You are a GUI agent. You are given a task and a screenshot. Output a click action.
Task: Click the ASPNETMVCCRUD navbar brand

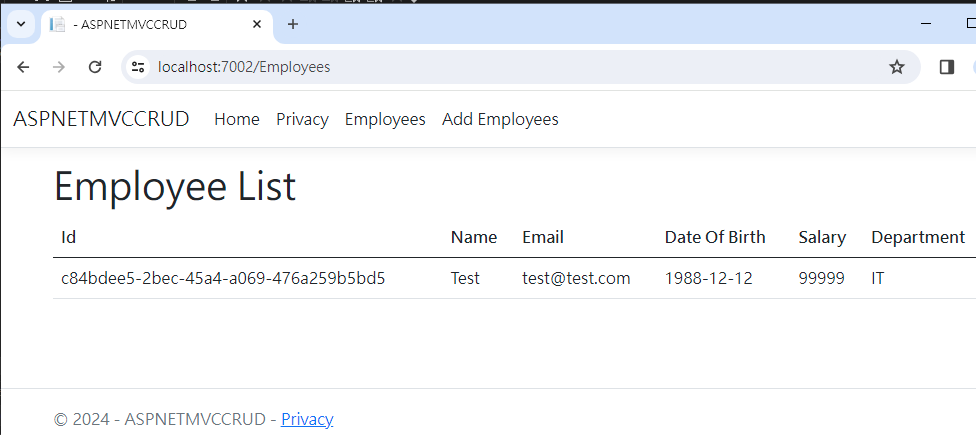click(101, 119)
